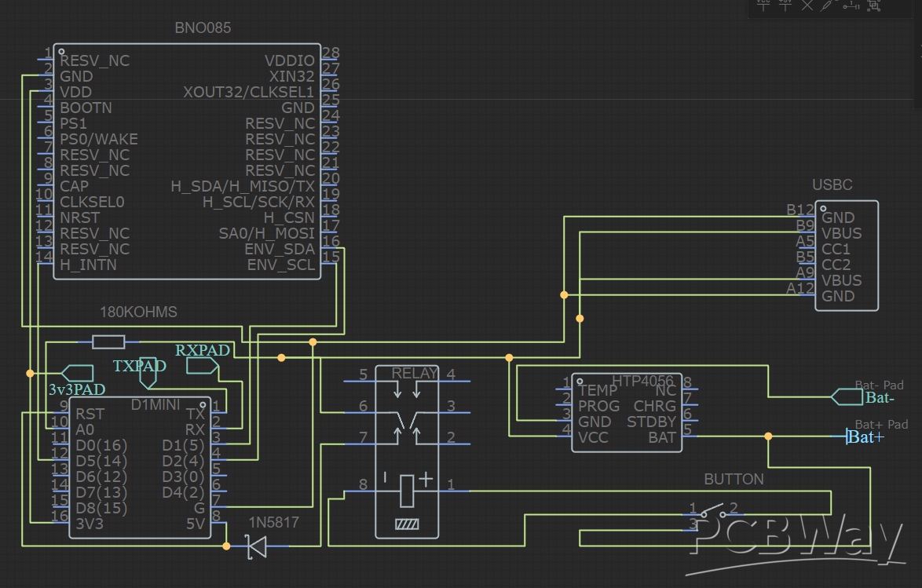Select the Bat+ pad marker
The width and height of the screenshot is (922, 588).
point(865,437)
